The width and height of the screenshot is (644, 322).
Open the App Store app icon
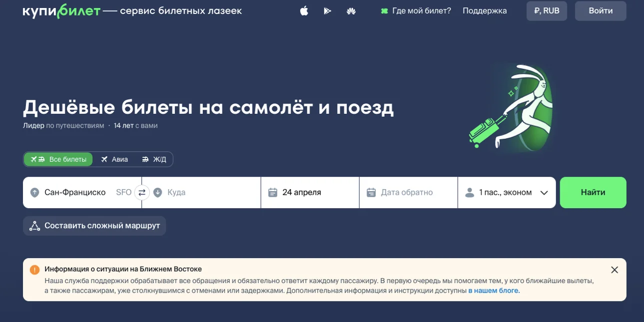pyautogui.click(x=304, y=10)
